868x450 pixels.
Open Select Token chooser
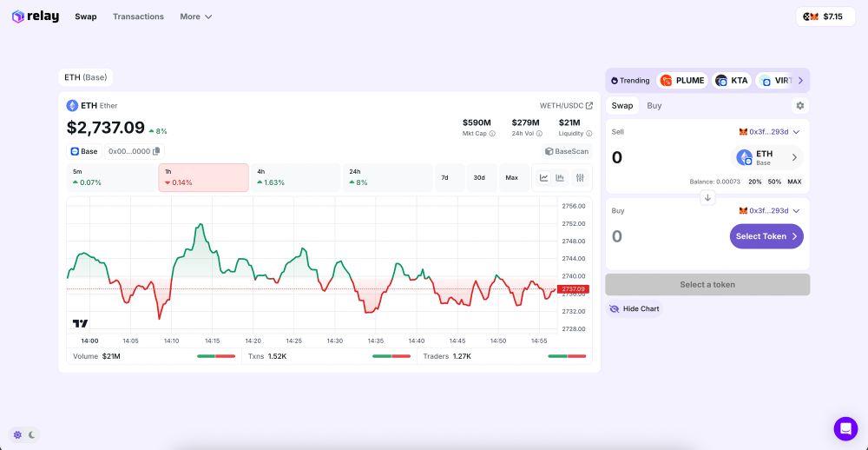point(766,236)
